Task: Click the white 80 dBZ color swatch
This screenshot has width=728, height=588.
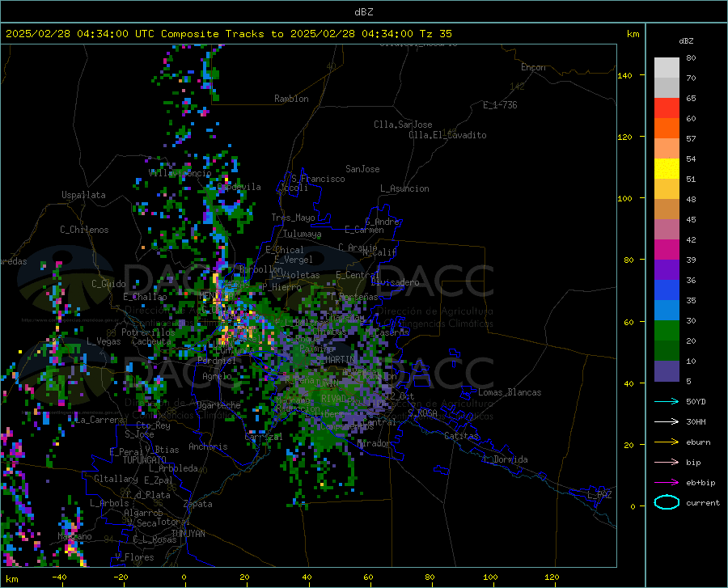Action: point(667,67)
